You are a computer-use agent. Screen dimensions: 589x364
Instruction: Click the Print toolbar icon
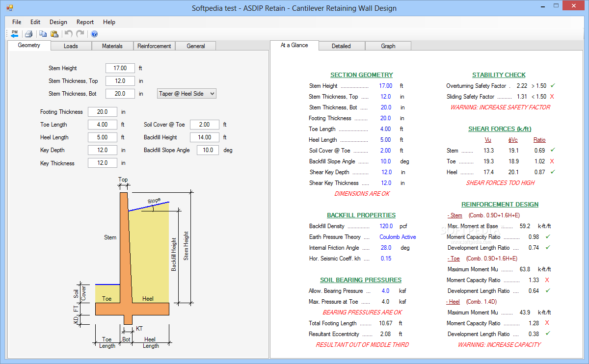(28, 34)
